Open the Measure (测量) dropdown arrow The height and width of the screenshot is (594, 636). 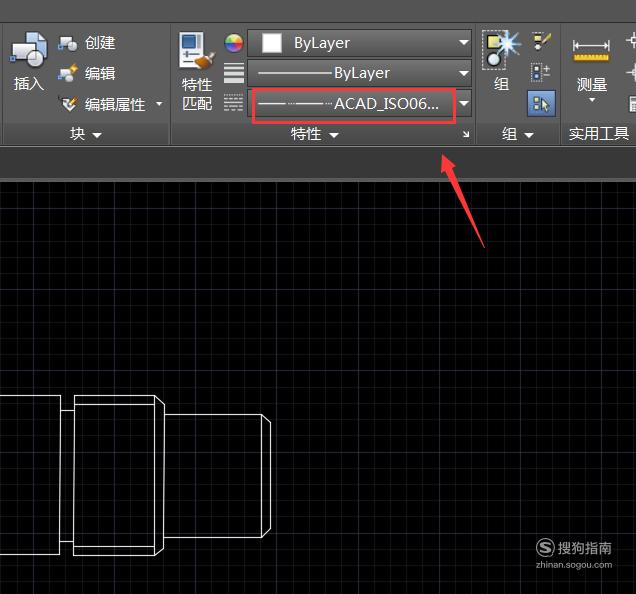click(592, 100)
